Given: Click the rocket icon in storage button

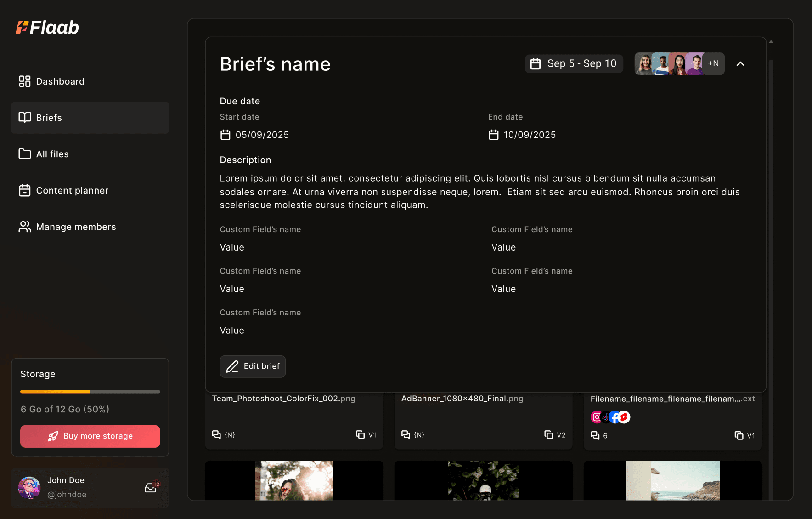Looking at the screenshot, I should click(x=53, y=436).
